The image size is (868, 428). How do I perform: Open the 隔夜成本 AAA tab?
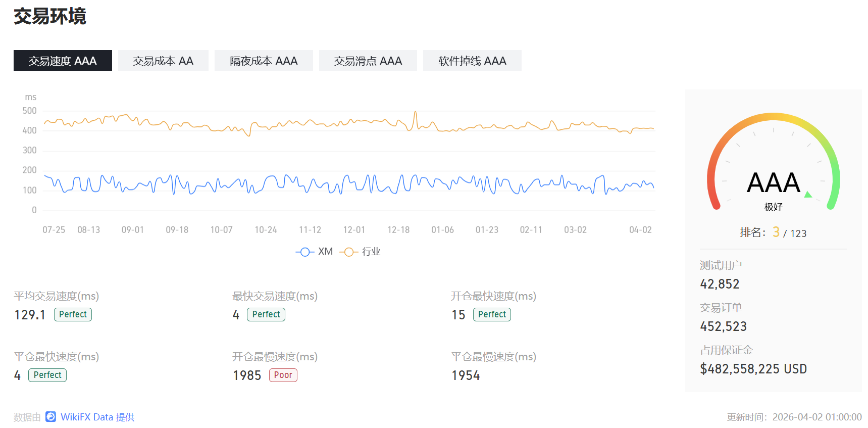(x=264, y=61)
